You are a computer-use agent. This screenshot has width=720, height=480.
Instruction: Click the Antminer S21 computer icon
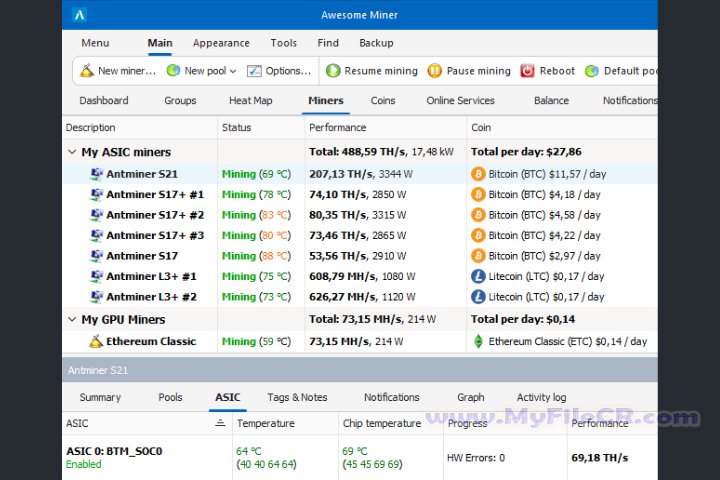pyautogui.click(x=96, y=174)
